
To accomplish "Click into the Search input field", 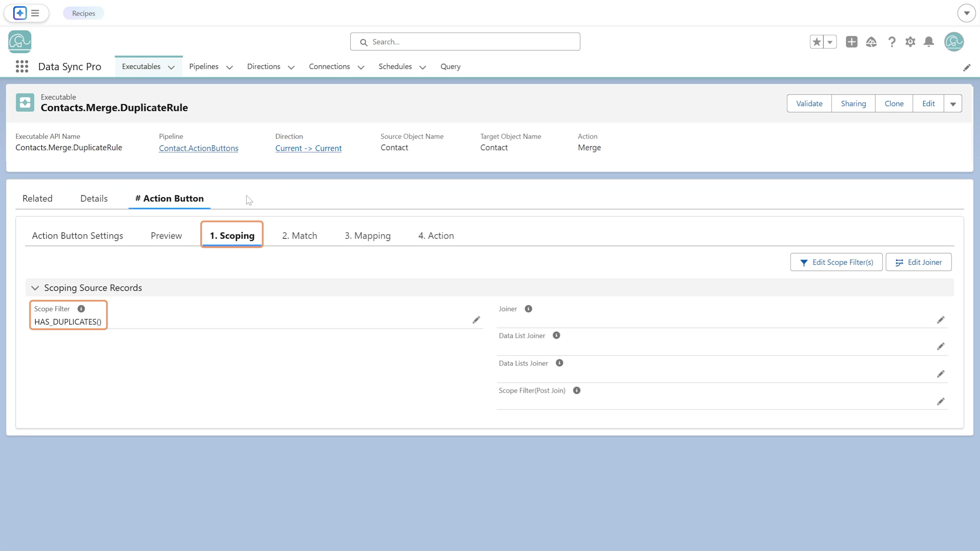I will [x=465, y=42].
